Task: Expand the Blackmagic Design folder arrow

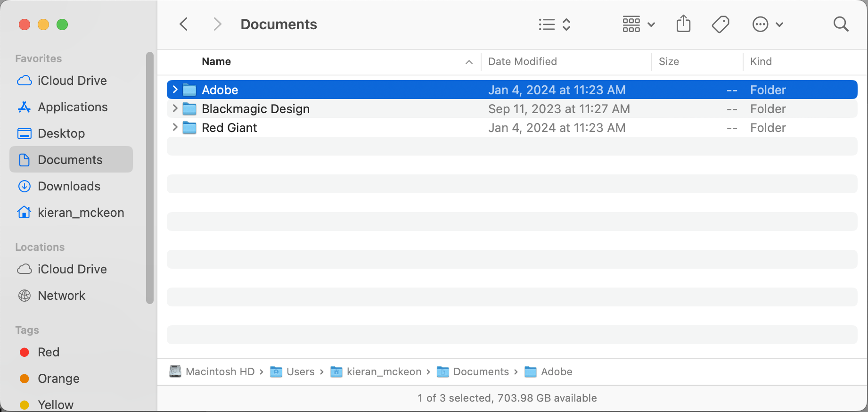Action: [175, 108]
